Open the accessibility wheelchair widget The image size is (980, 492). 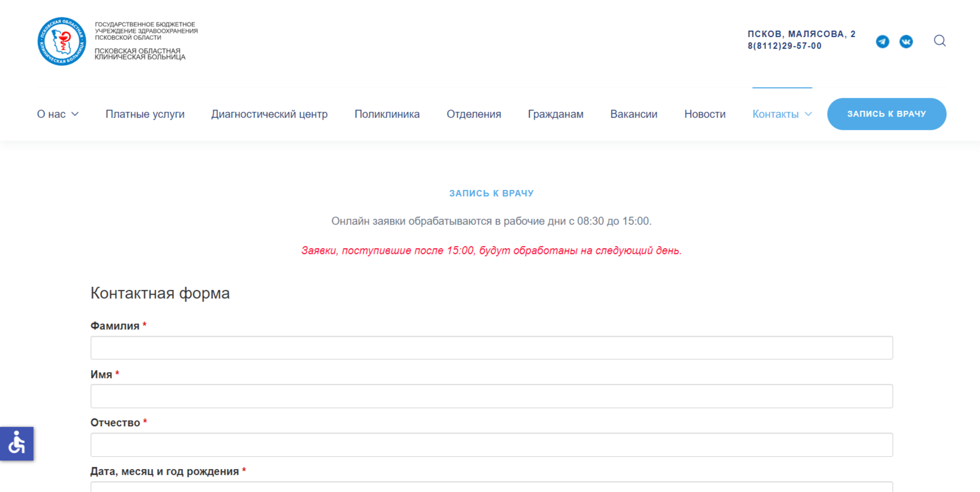click(x=17, y=443)
